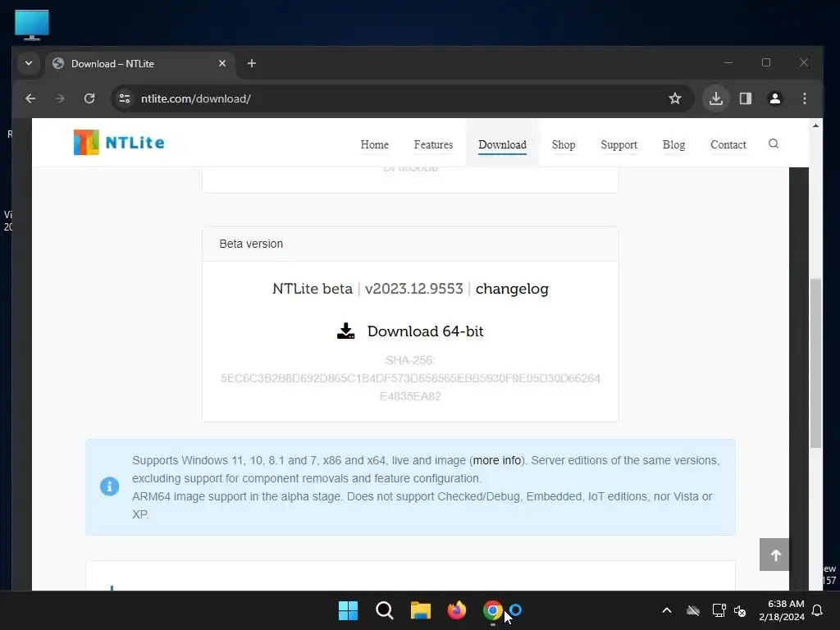
Task: Click the scrollbar up arrow
Action: (x=815, y=126)
